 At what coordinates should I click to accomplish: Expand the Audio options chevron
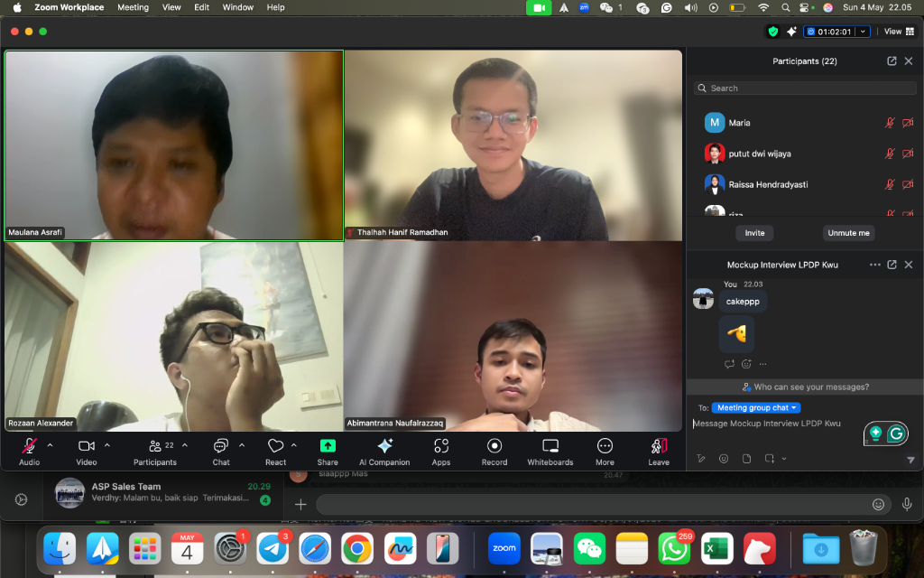[x=50, y=443]
